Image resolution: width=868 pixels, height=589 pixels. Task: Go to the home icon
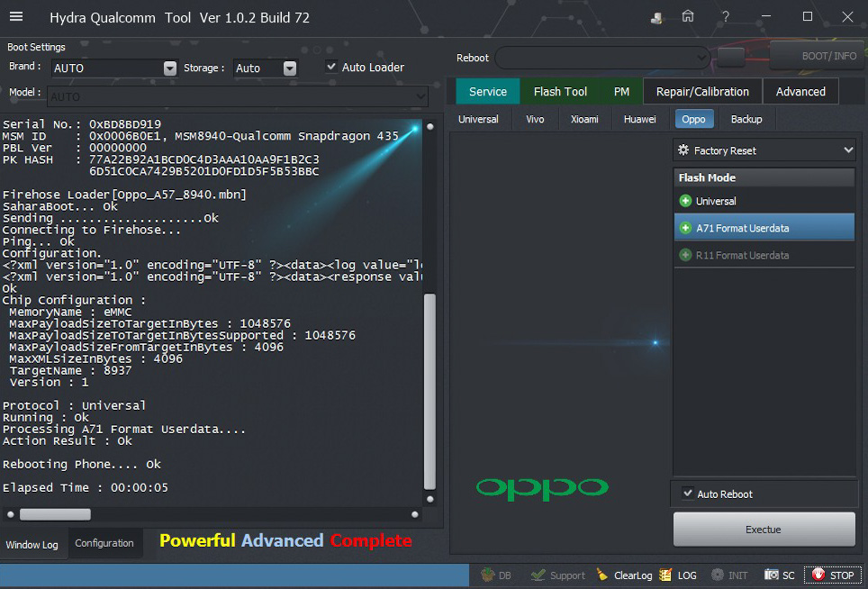click(x=688, y=16)
